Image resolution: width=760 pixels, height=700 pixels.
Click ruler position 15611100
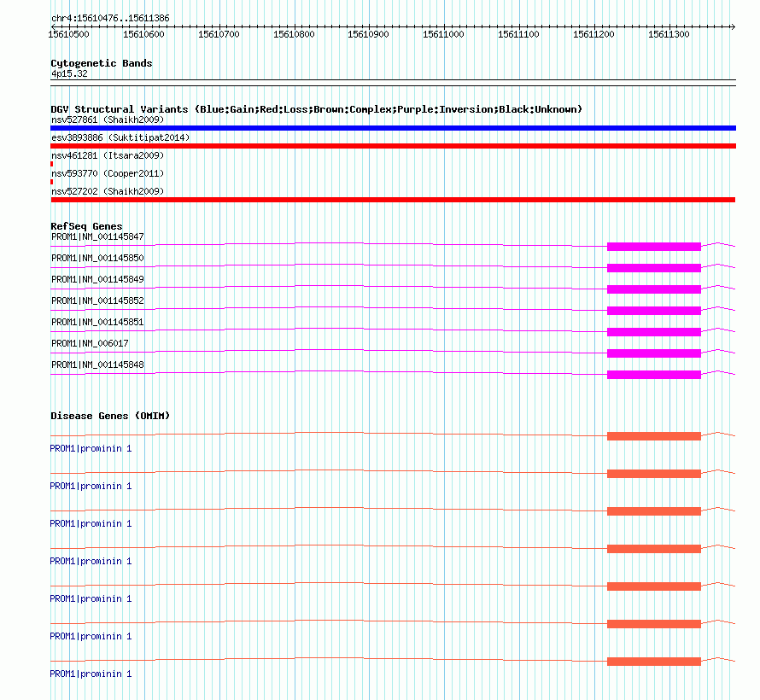pos(518,34)
